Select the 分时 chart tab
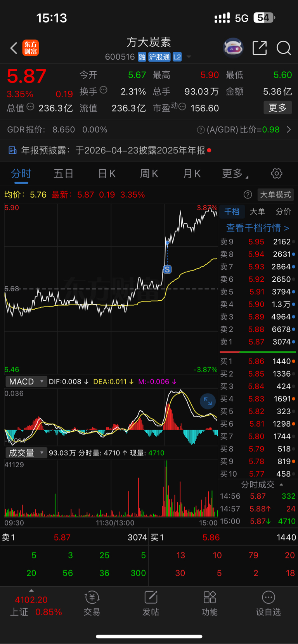298x644 pixels. pos(21,174)
